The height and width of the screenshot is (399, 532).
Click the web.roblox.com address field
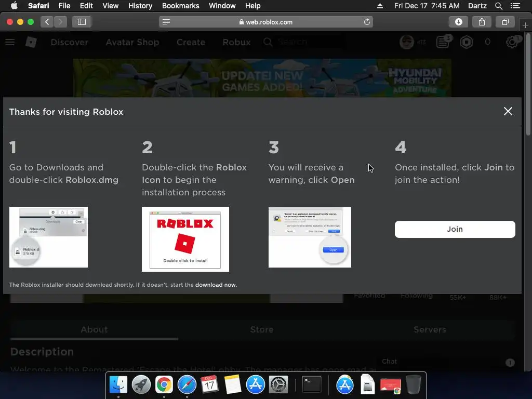(266, 22)
